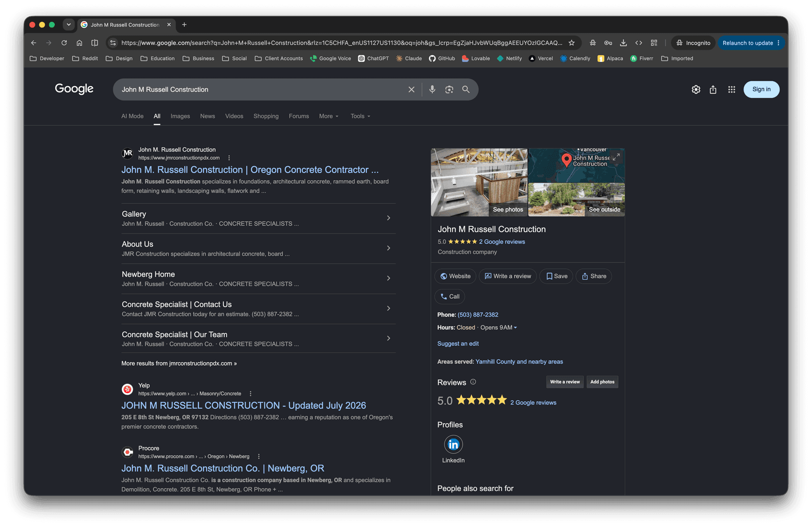Expand the More search filters dropdown

coord(328,117)
